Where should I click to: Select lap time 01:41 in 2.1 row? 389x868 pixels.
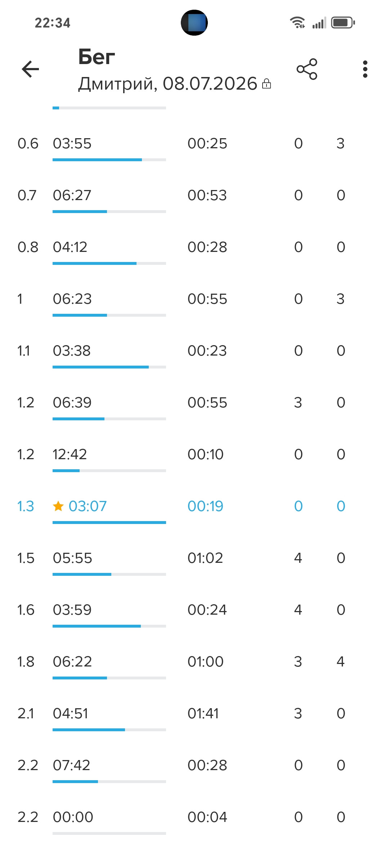[x=203, y=714]
